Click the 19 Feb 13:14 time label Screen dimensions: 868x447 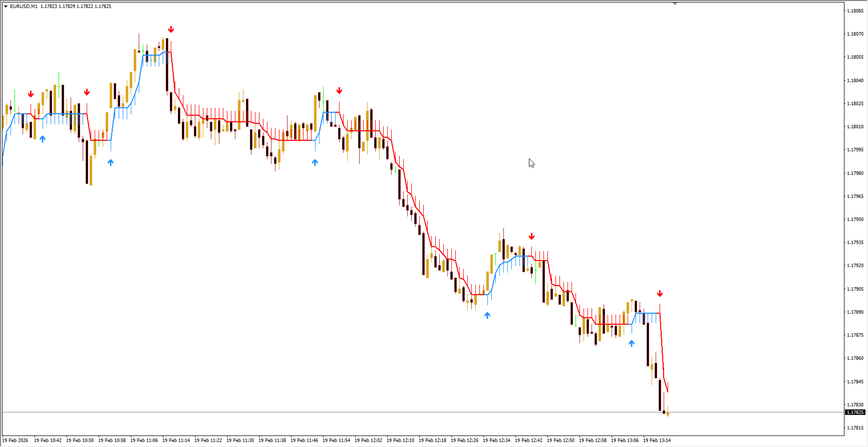click(x=657, y=440)
